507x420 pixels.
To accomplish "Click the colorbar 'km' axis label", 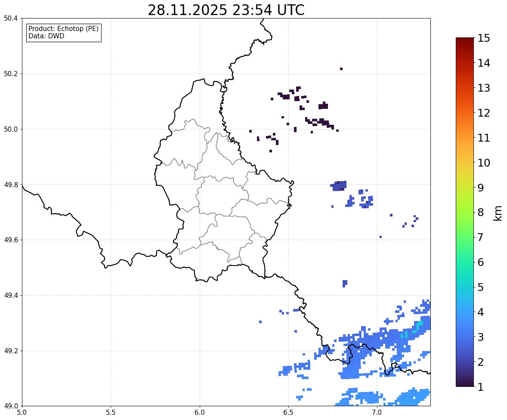I will pyautogui.click(x=498, y=213).
